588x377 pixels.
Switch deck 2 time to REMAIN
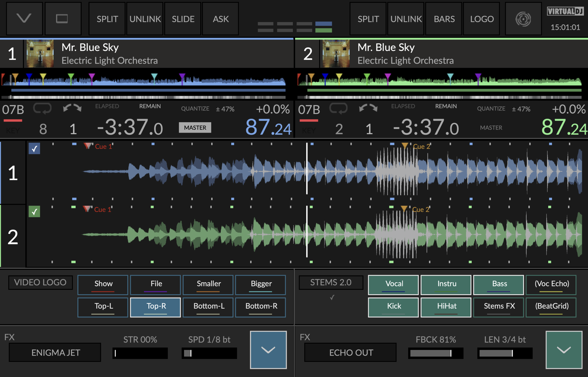(446, 106)
